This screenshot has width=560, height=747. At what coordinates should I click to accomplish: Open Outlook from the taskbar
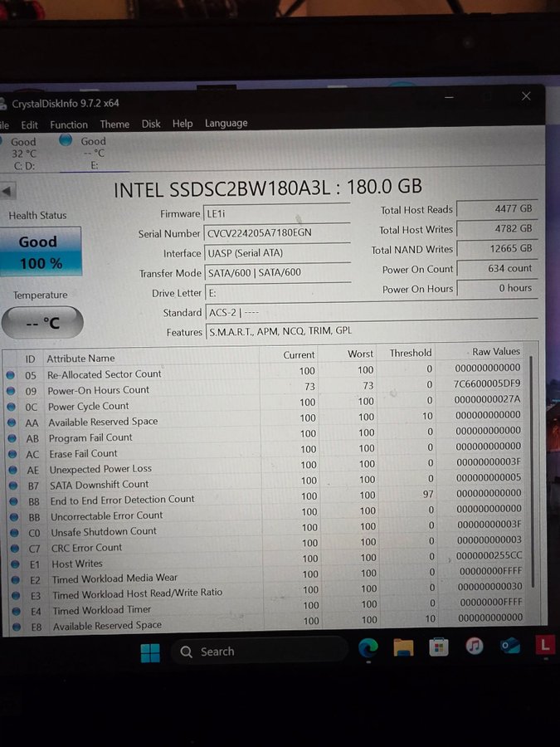click(509, 646)
